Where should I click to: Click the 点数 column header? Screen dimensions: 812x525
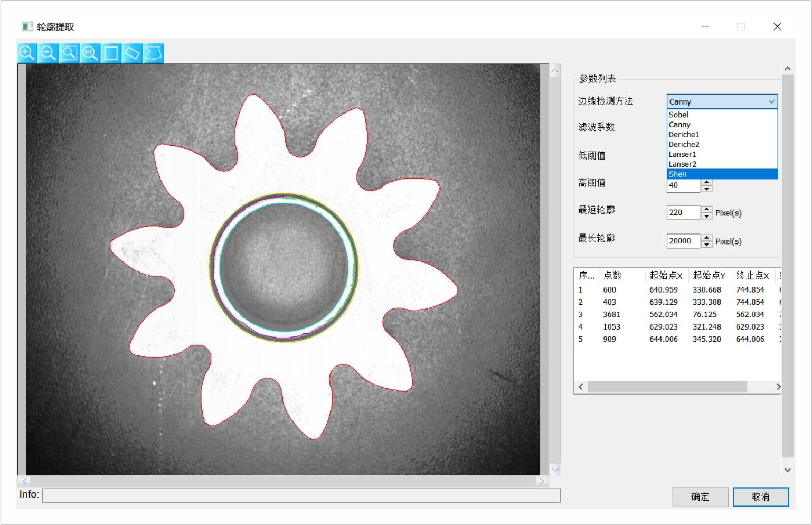612,275
